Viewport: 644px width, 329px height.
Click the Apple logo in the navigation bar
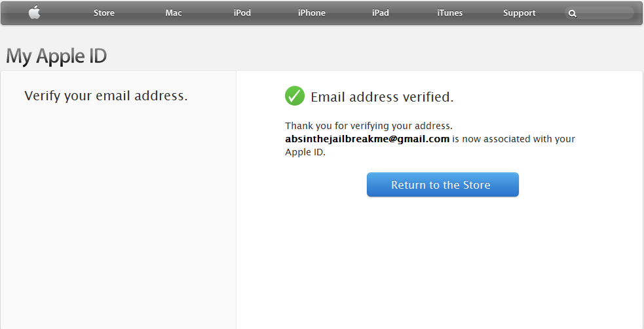coord(35,12)
